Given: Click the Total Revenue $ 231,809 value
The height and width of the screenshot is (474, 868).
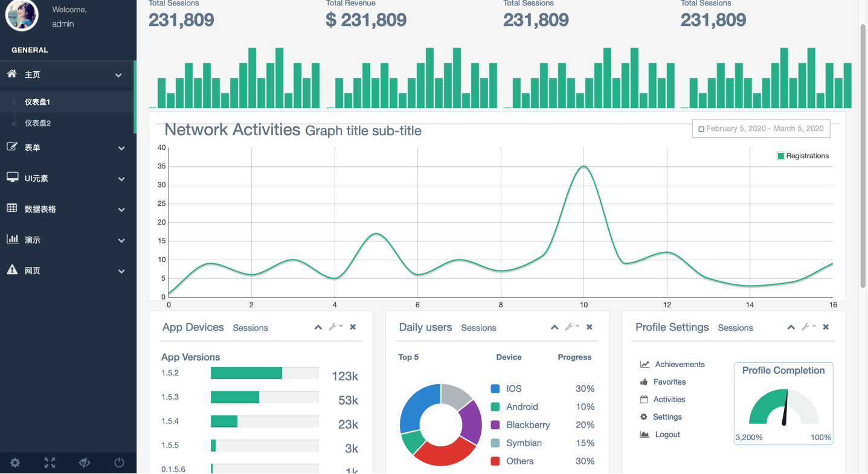Looking at the screenshot, I should click(366, 20).
